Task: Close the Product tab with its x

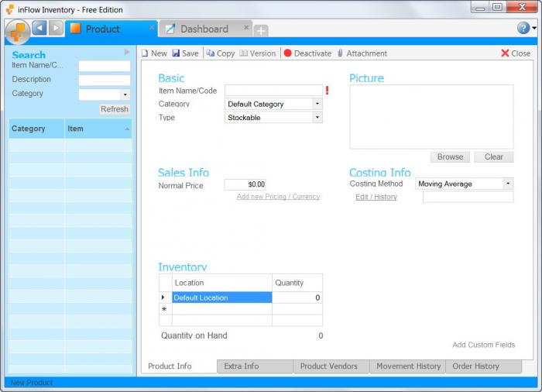Action: (152, 28)
